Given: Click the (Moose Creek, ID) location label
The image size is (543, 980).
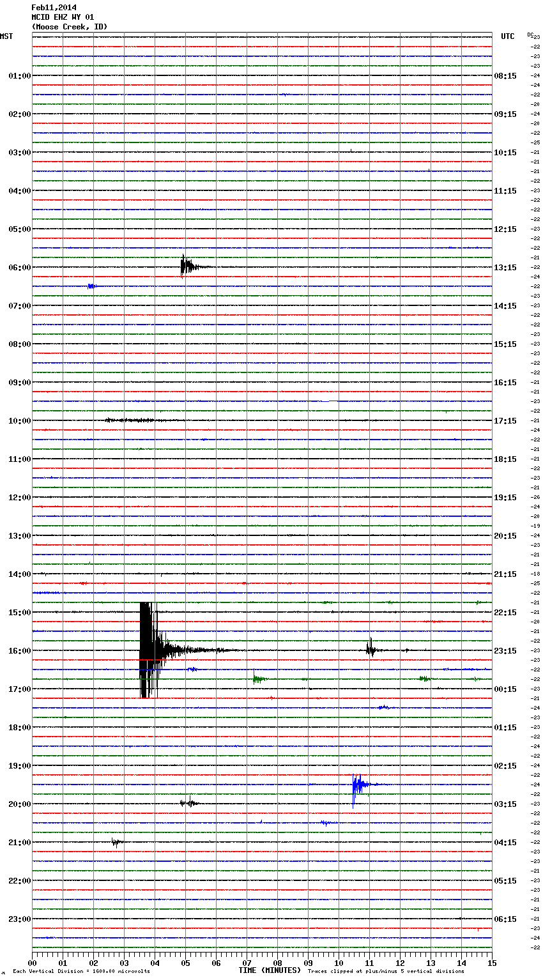Looking at the screenshot, I should [x=70, y=27].
